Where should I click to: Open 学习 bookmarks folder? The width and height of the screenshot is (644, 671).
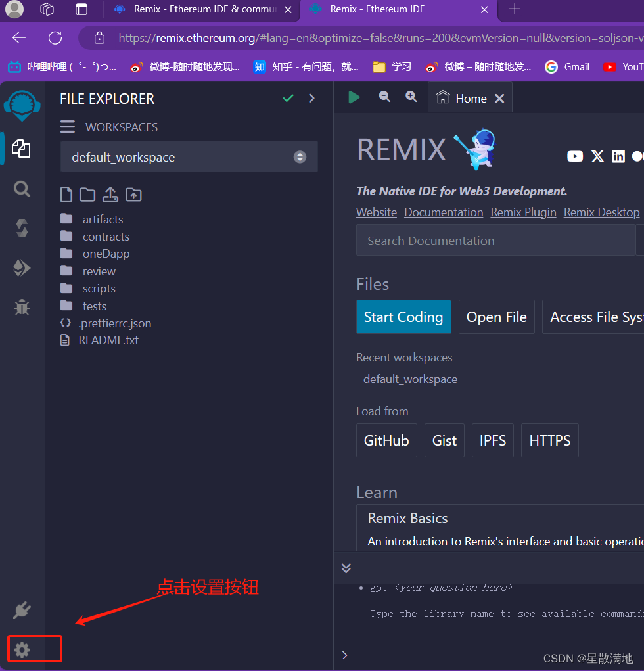[392, 67]
